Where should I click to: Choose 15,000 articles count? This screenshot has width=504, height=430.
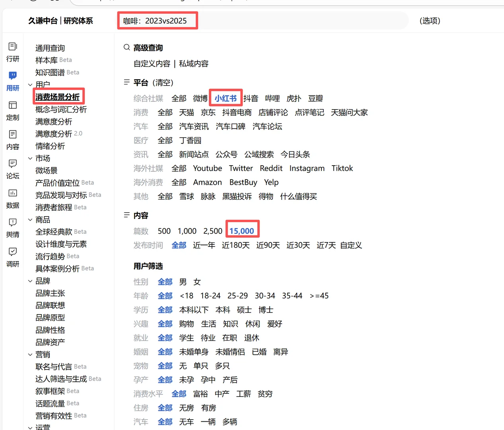pos(241,231)
